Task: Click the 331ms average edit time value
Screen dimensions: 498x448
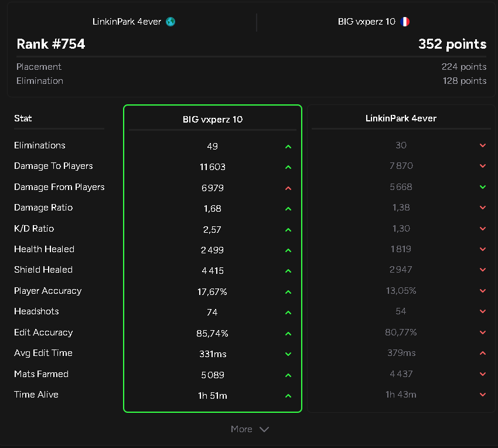Action: 213,354
